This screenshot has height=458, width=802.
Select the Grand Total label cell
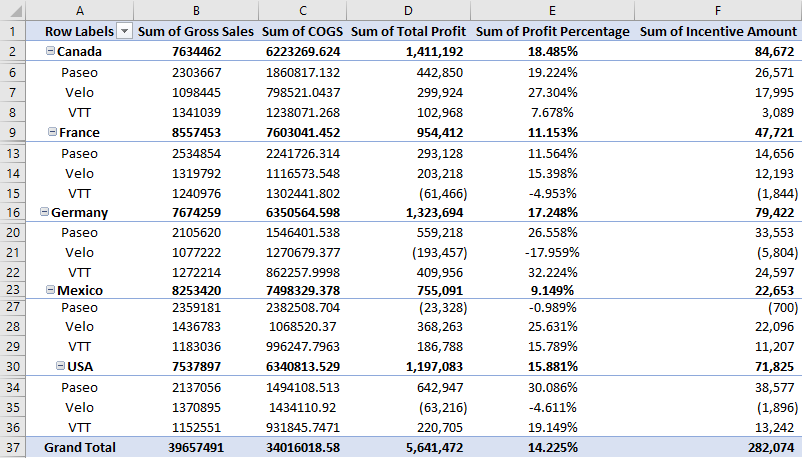coord(80,447)
